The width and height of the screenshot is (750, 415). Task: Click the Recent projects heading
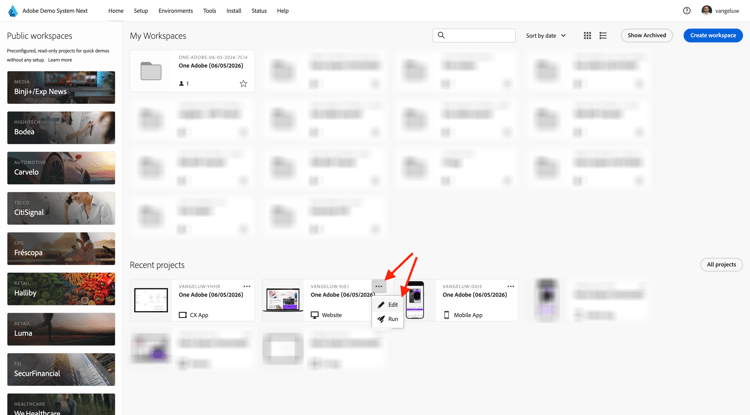(x=157, y=265)
